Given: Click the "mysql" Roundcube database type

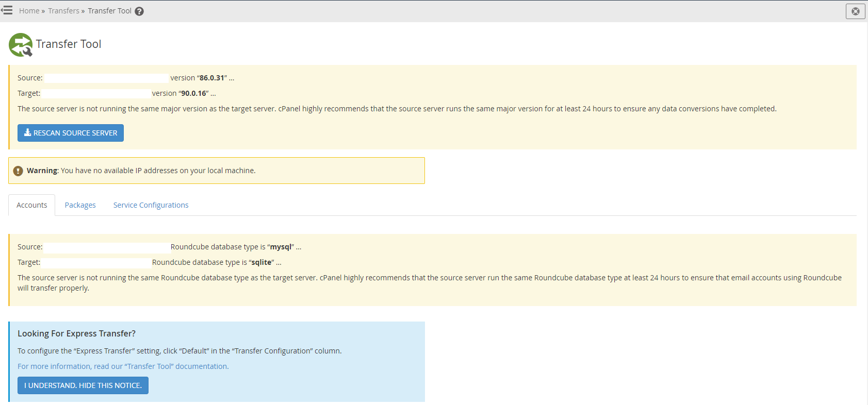Looking at the screenshot, I should point(281,247).
